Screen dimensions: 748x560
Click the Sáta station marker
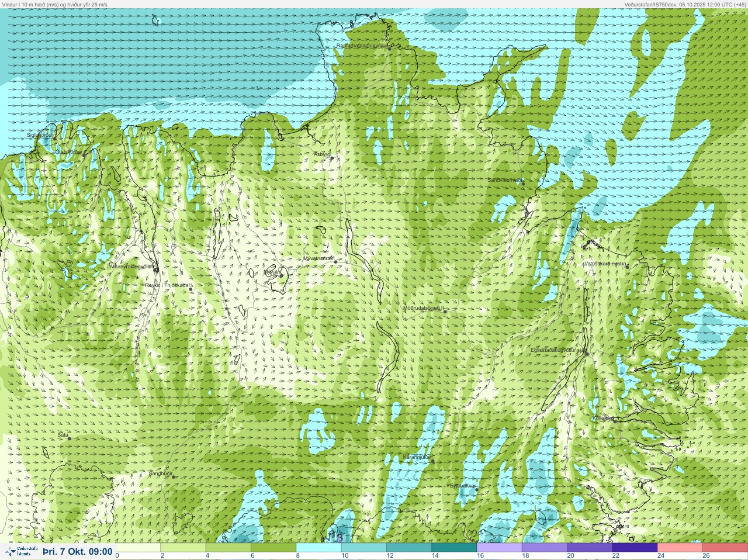(70, 438)
